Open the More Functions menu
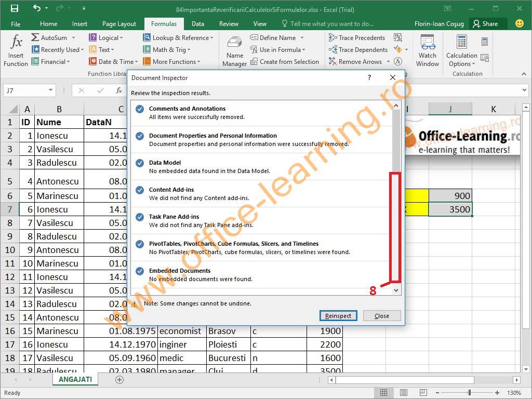The image size is (532, 399). [x=171, y=61]
